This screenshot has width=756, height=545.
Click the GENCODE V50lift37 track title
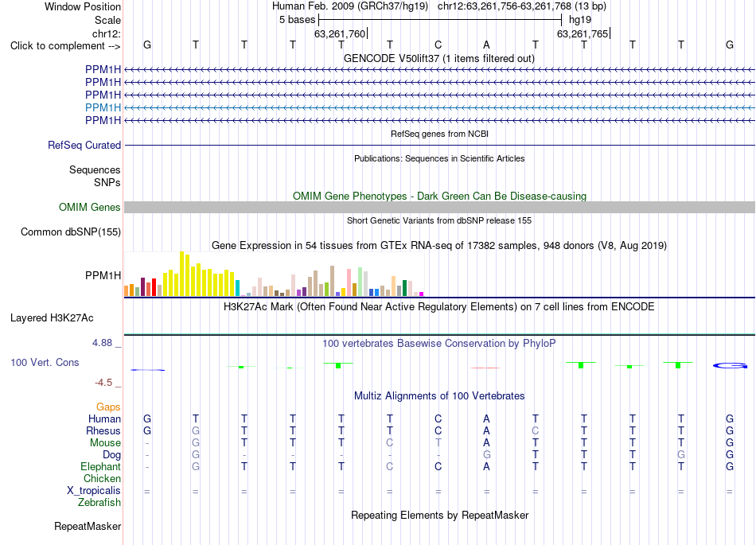(439, 58)
